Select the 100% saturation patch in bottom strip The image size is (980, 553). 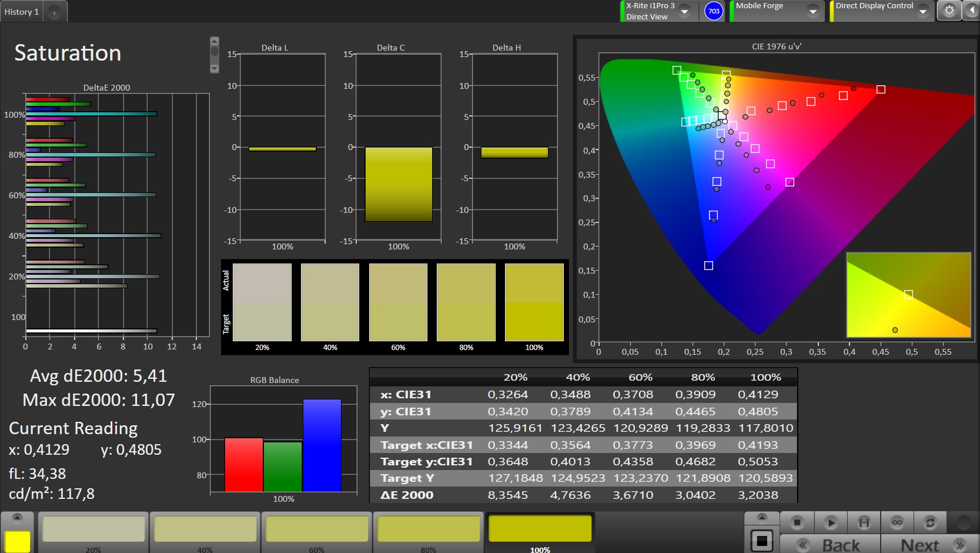coord(540,529)
